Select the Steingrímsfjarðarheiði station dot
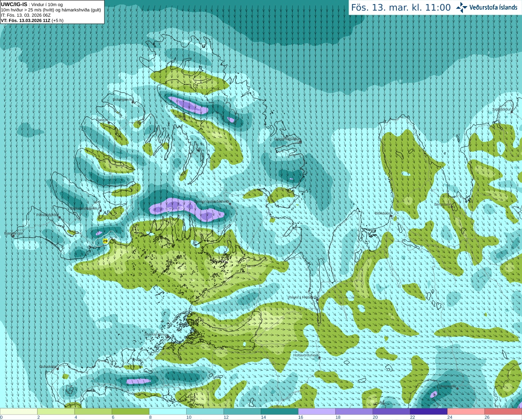The image size is (522, 420). tap(230, 204)
